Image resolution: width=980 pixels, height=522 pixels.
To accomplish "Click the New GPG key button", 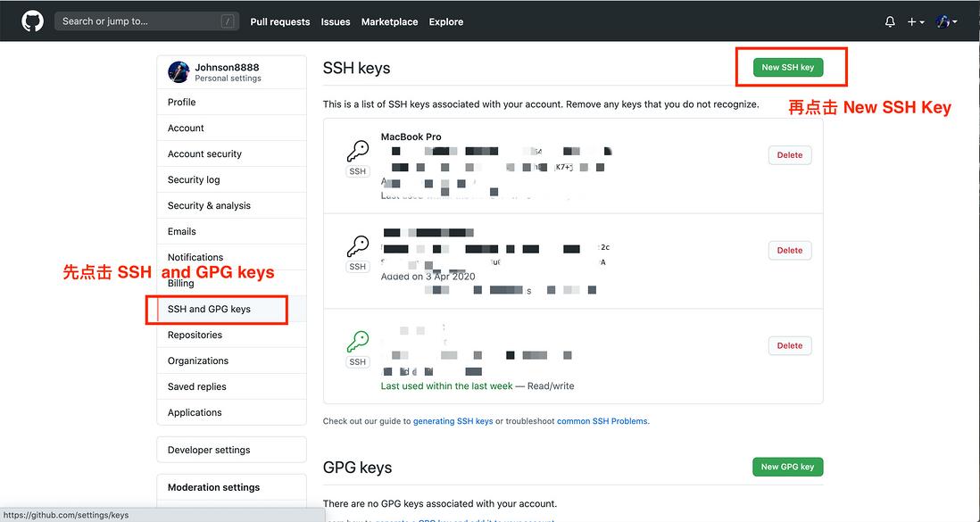I will 787,467.
